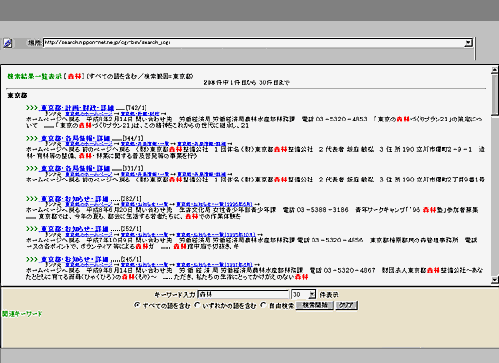
Task: Click the bookmark icon beside the location field
Action: pyautogui.click(x=8, y=43)
